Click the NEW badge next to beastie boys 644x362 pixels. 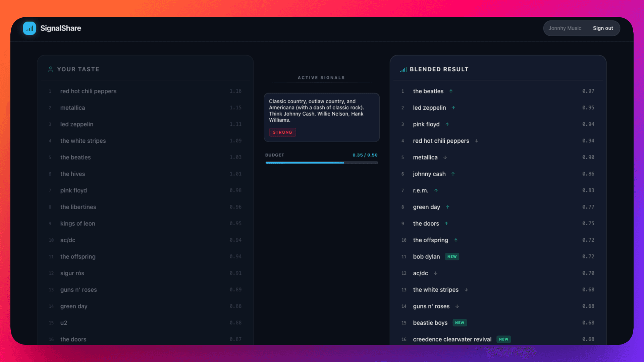[x=460, y=323]
